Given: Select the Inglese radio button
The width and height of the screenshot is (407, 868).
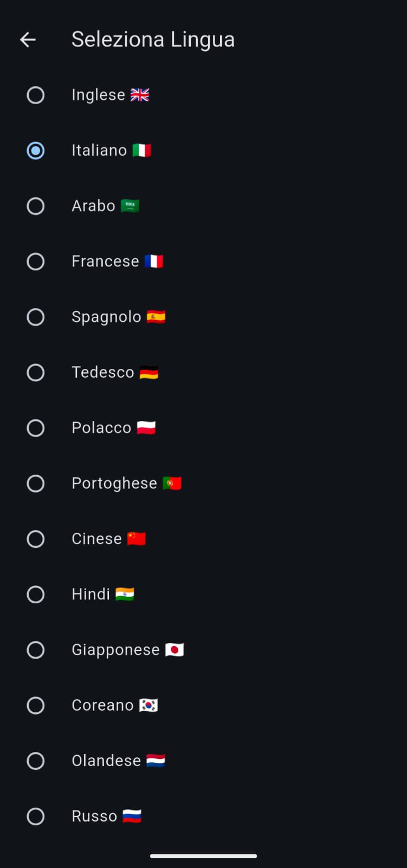Looking at the screenshot, I should 36,95.
